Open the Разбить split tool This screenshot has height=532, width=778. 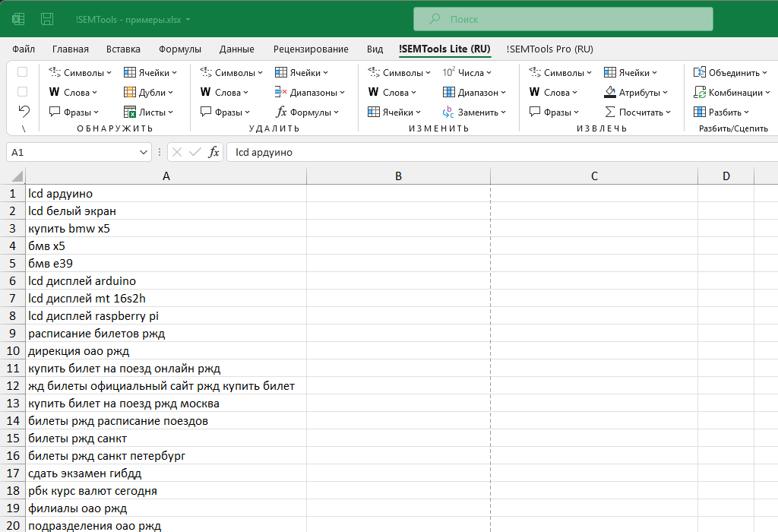(x=722, y=112)
